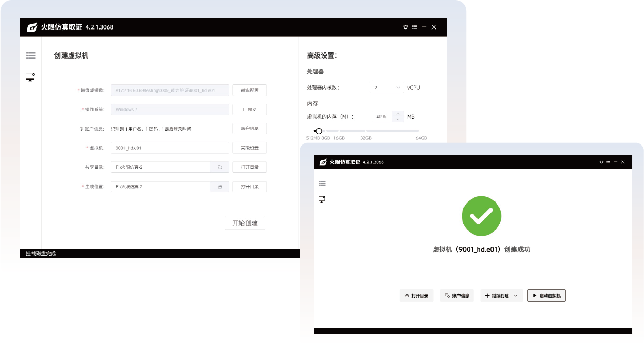Viewport: 644px width, 347px height.
Task: Click the skin icon in the 创建虚拟机 window title bar
Action: (x=405, y=27)
